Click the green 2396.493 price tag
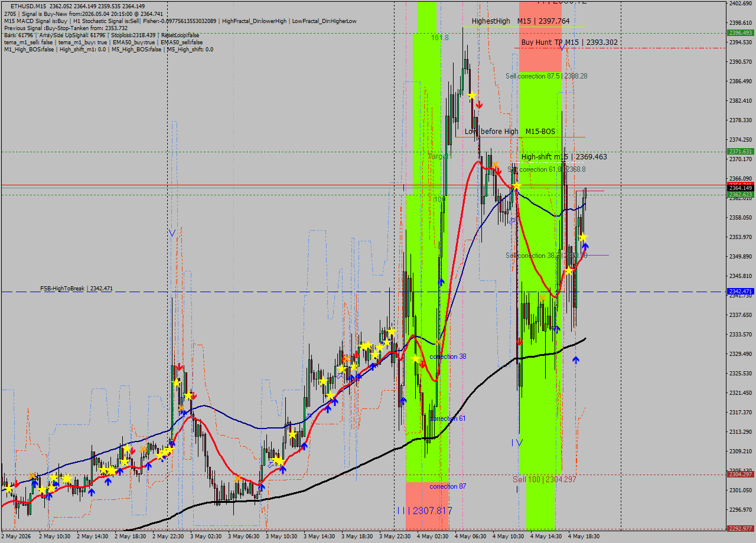 point(740,33)
